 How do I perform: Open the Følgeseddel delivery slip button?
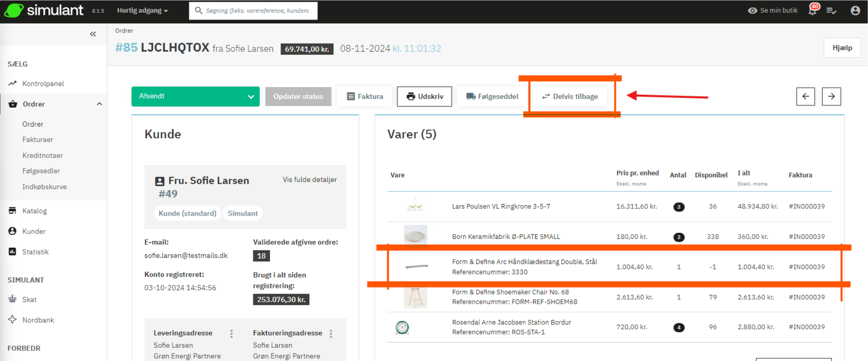point(492,97)
